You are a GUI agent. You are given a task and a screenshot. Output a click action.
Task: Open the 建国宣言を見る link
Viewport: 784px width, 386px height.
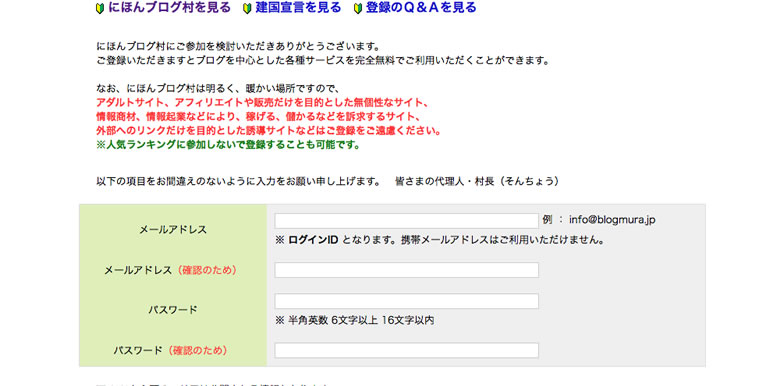(298, 8)
